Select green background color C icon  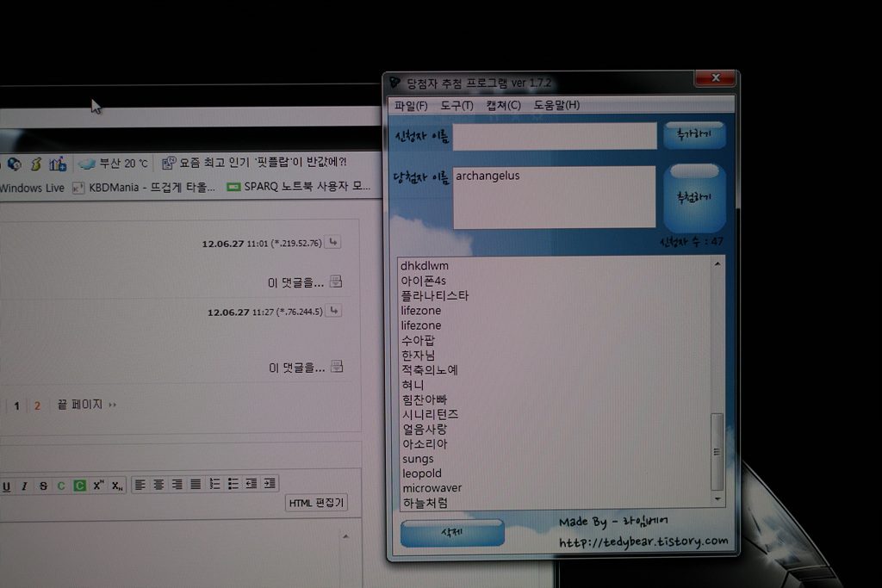coord(79,486)
